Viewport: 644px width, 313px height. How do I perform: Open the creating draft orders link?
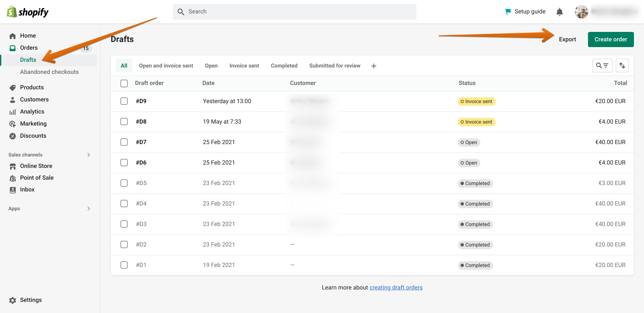point(396,287)
